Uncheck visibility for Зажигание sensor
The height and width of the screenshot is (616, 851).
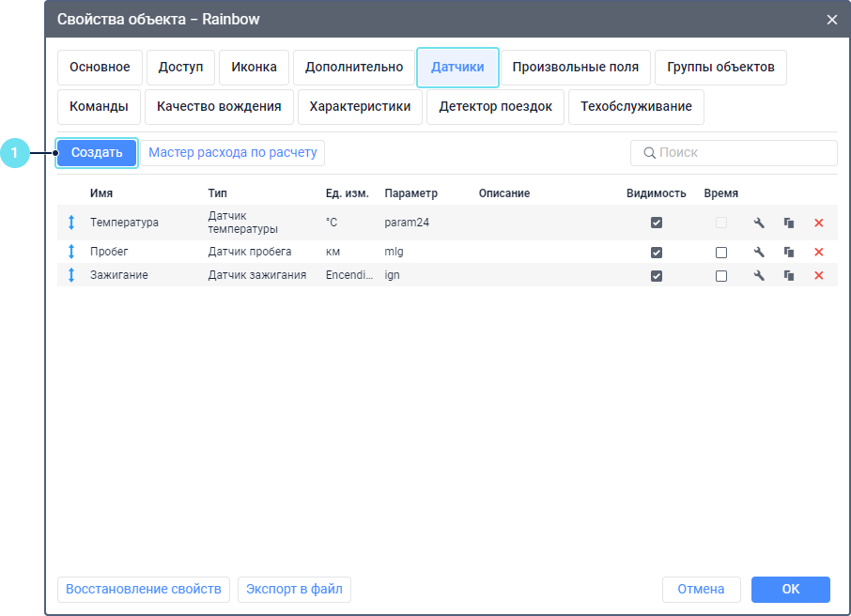pyautogui.click(x=657, y=276)
